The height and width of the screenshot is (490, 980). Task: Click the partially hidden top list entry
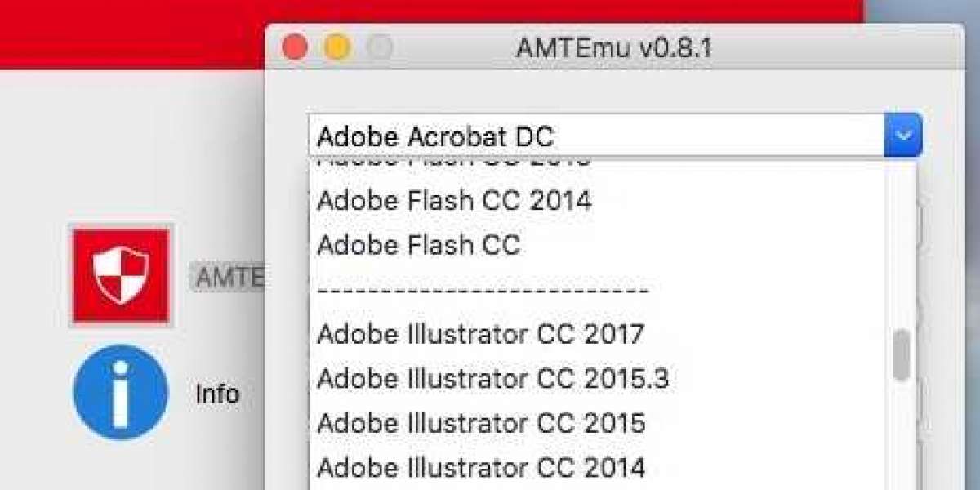coord(453,163)
